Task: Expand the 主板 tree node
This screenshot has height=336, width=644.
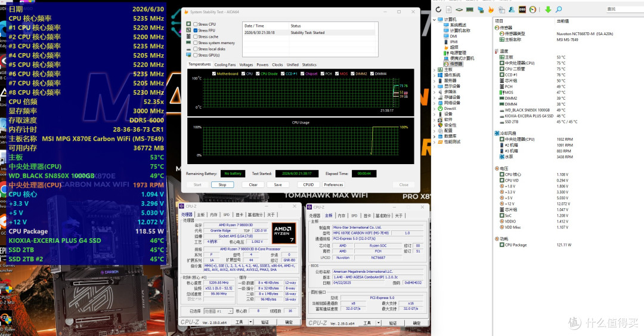Action: click(x=435, y=69)
